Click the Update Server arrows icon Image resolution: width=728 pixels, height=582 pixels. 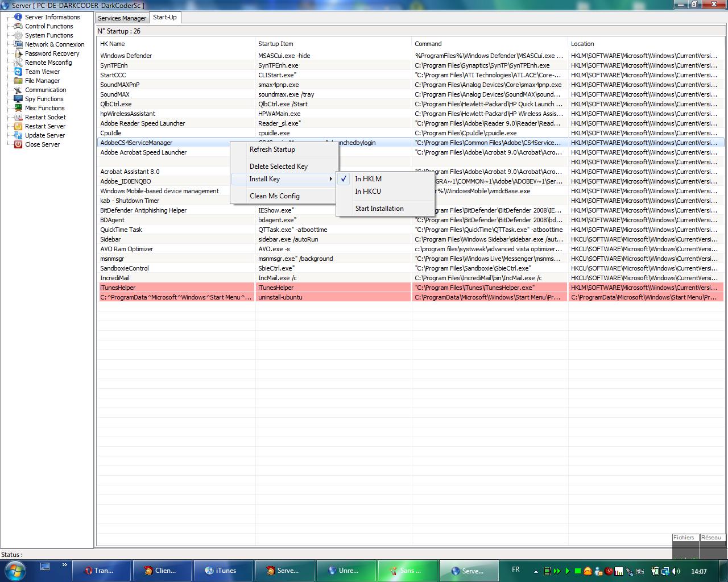click(18, 135)
